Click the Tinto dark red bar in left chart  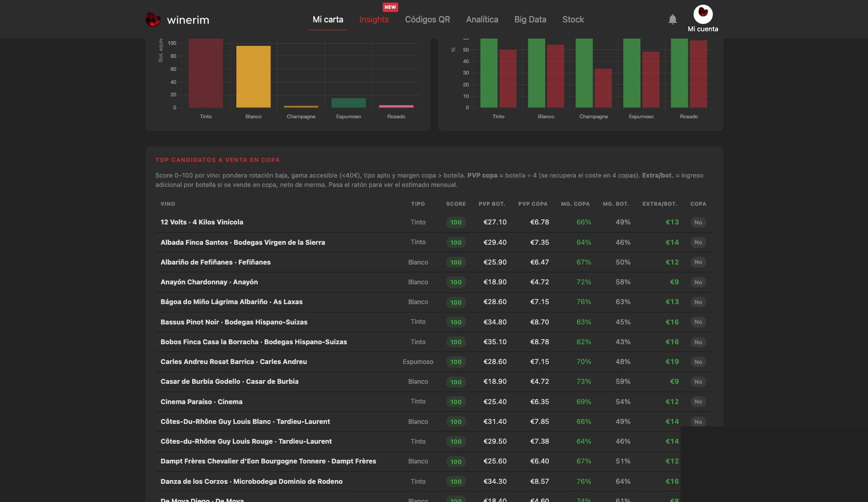(206, 73)
